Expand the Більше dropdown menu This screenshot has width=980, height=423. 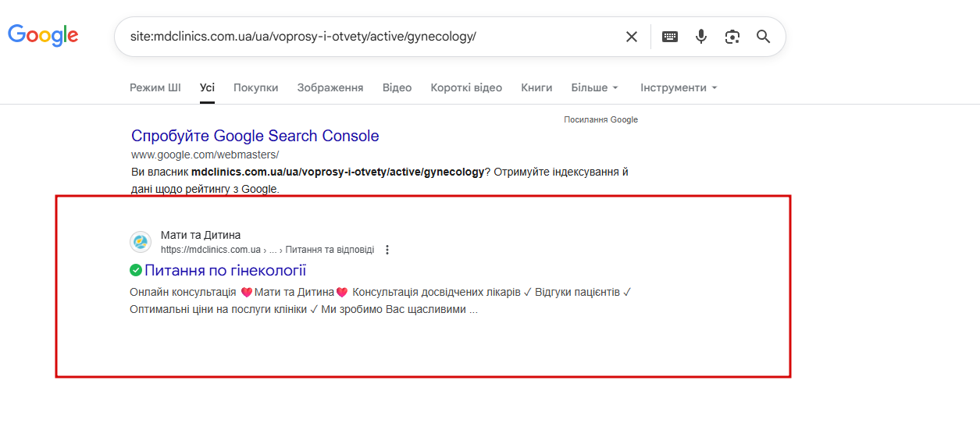tap(594, 87)
